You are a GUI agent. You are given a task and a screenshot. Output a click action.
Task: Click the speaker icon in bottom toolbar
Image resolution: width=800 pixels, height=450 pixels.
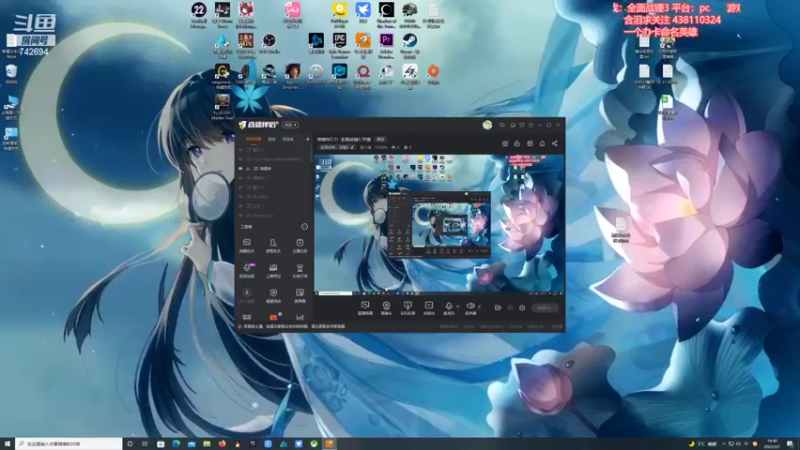click(470, 306)
